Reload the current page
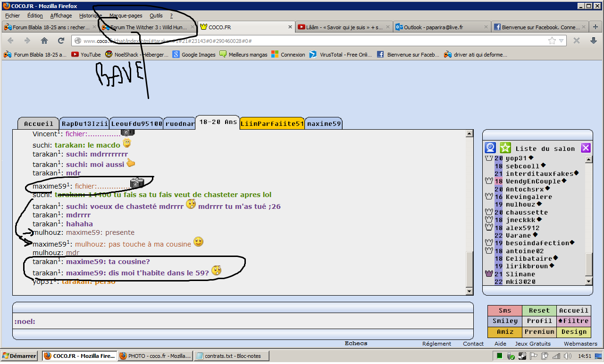Screen dimensions: 604x364 point(61,41)
